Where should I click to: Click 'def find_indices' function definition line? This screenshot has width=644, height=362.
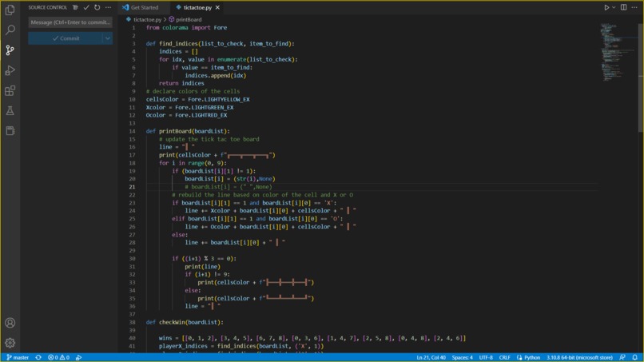pos(221,44)
